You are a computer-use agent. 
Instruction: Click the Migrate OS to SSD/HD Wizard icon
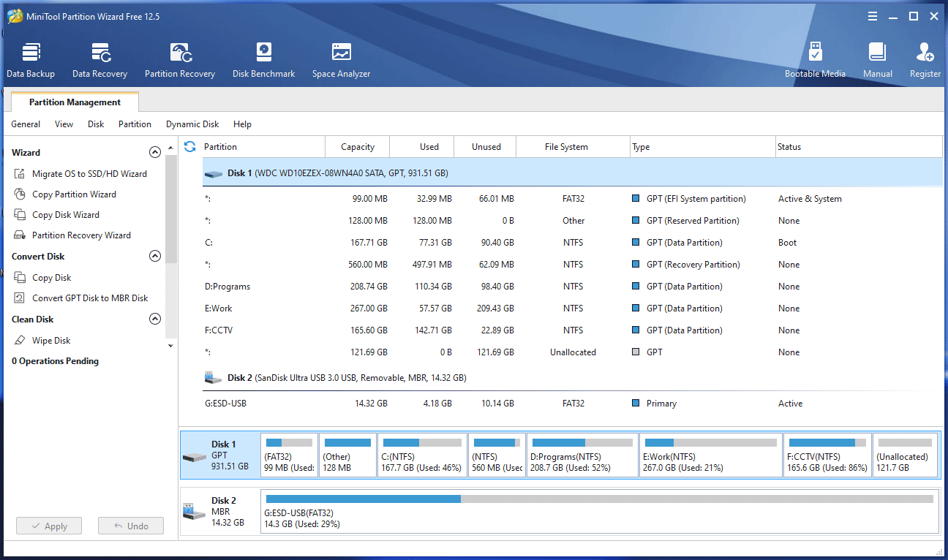coord(20,174)
